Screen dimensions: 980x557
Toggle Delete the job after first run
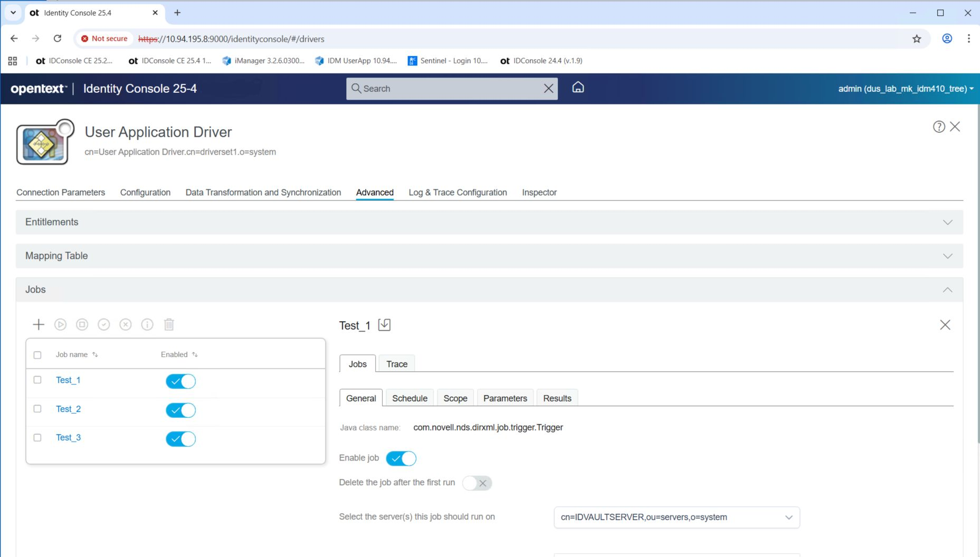pyautogui.click(x=477, y=483)
